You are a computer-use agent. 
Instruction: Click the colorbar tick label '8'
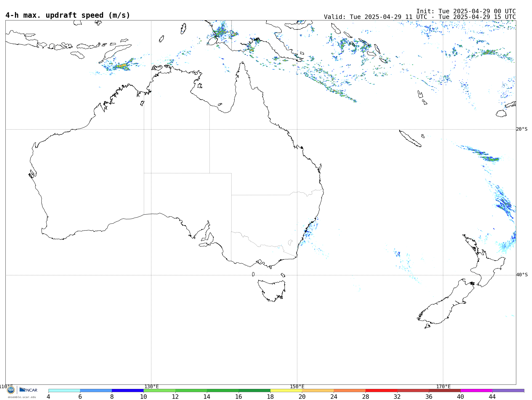[112, 397]
